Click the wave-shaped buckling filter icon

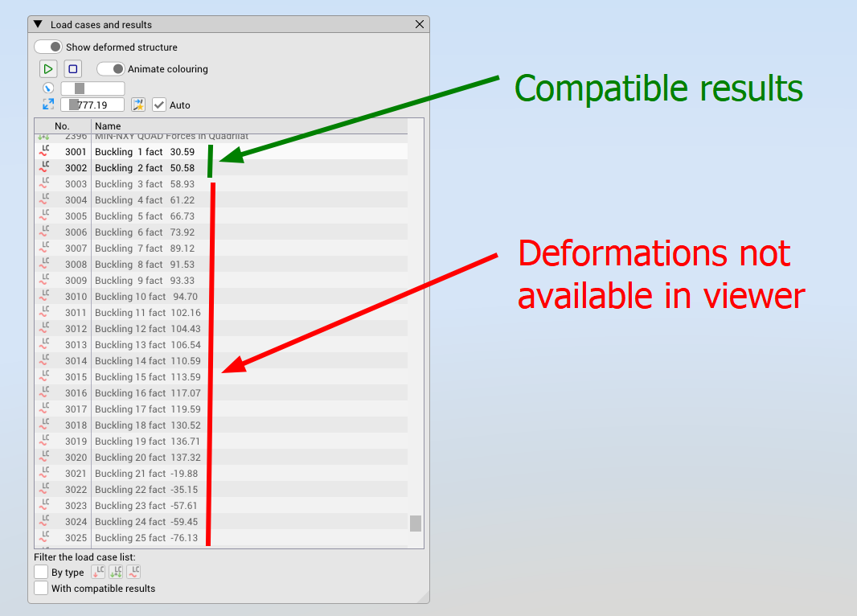(133, 573)
